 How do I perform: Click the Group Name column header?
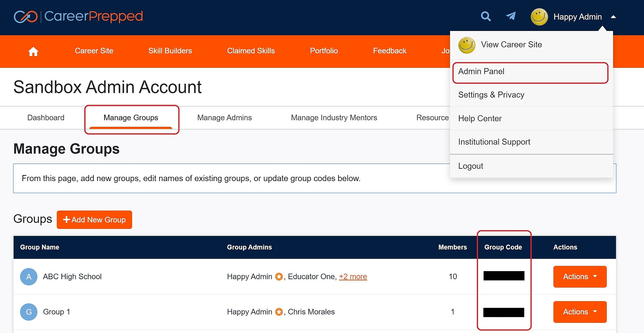coord(40,247)
